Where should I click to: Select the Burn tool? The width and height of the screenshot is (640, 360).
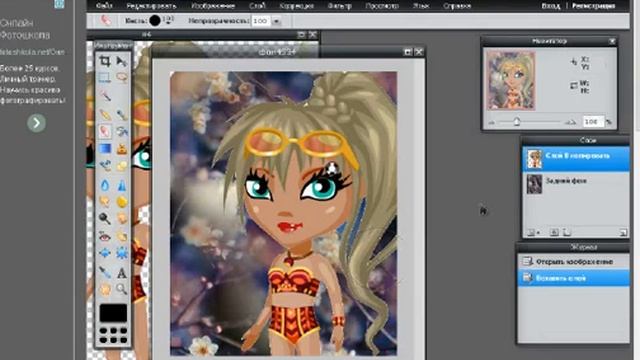(122, 218)
